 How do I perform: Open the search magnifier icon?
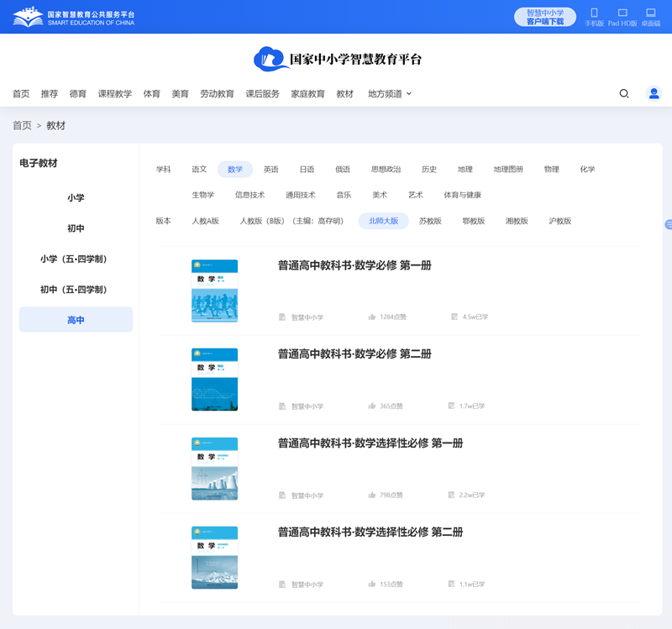coord(623,93)
